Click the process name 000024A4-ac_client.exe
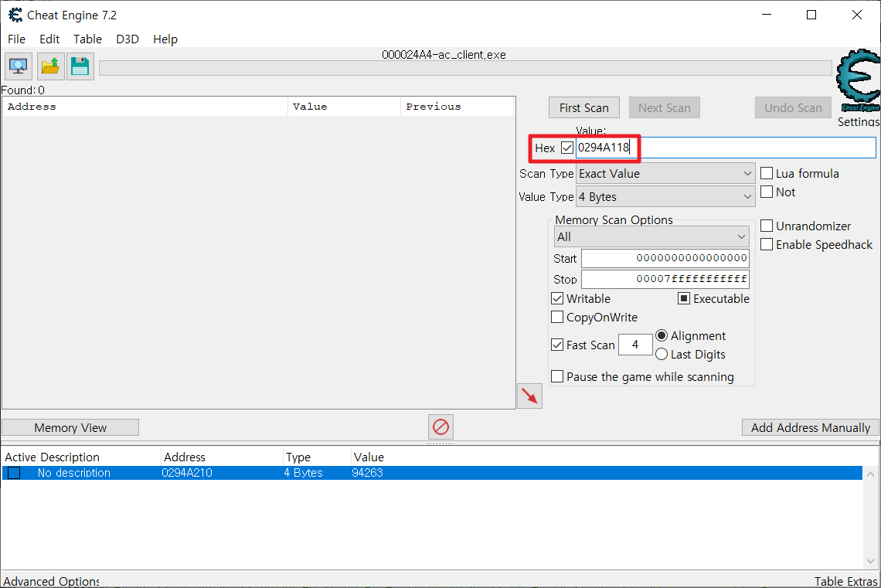Image resolution: width=881 pixels, height=588 pixels. (x=444, y=55)
